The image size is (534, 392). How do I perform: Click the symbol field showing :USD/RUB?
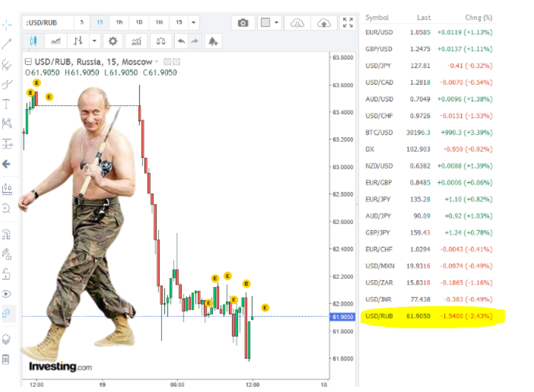coord(48,23)
